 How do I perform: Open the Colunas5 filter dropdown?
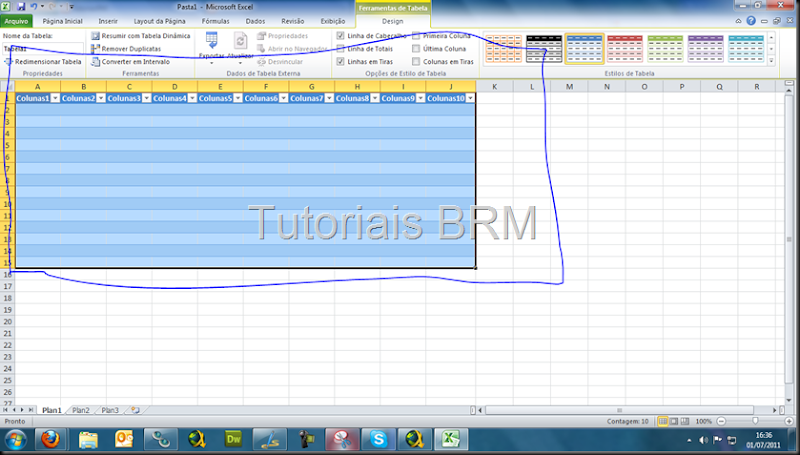coord(238,98)
